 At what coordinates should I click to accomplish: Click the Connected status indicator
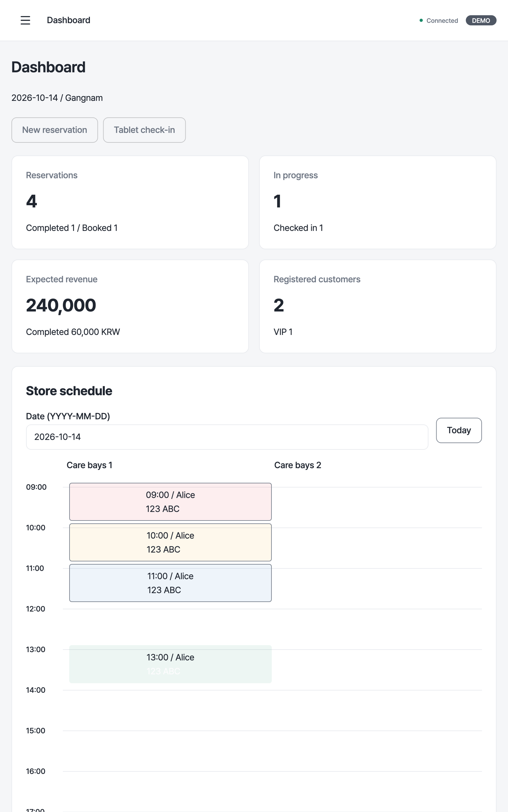439,21
